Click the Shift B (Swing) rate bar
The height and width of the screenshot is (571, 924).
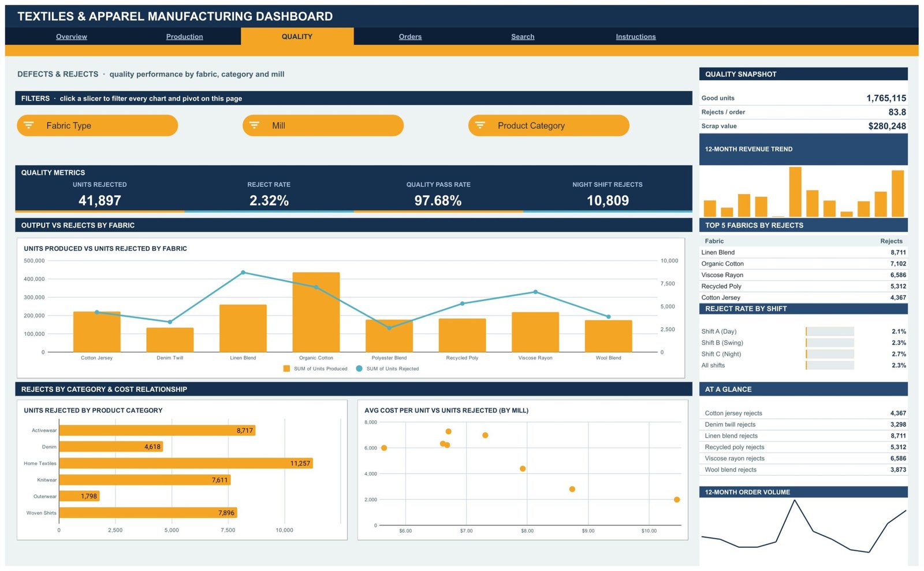tap(830, 343)
